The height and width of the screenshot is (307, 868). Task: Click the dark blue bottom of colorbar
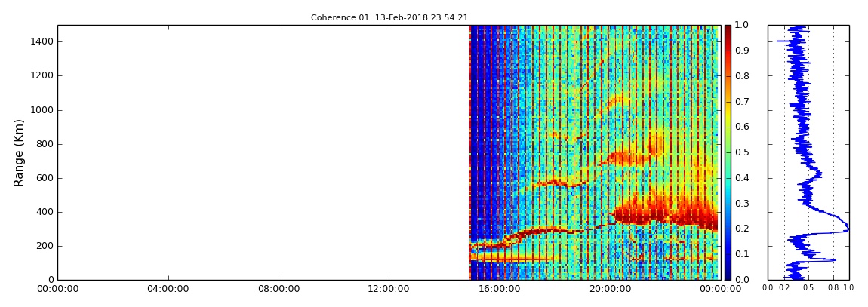[728, 274]
